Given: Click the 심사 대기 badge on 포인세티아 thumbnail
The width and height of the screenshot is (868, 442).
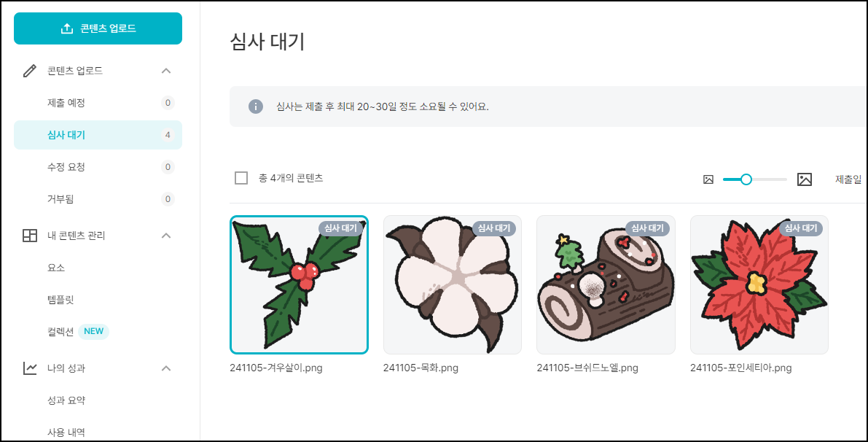Looking at the screenshot, I should coord(800,228).
